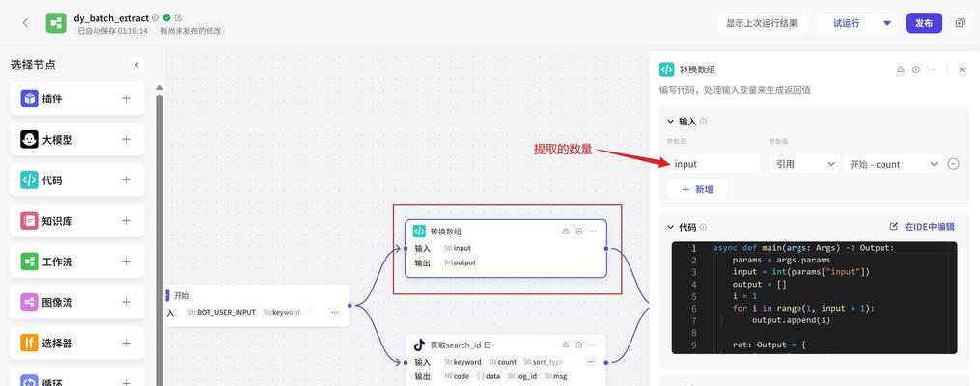This screenshot has width=980, height=386.
Task: Click the duplicate icon next to 发布
Action: tap(960, 23)
